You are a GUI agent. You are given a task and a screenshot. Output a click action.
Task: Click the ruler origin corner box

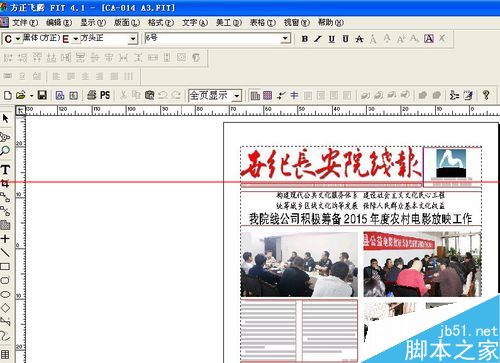(21, 110)
